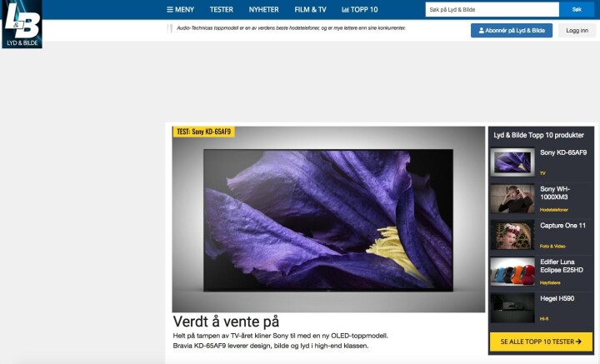This screenshot has width=600, height=364.
Task: Open the Sony WH-1000XM3 title link
Action: (555, 193)
